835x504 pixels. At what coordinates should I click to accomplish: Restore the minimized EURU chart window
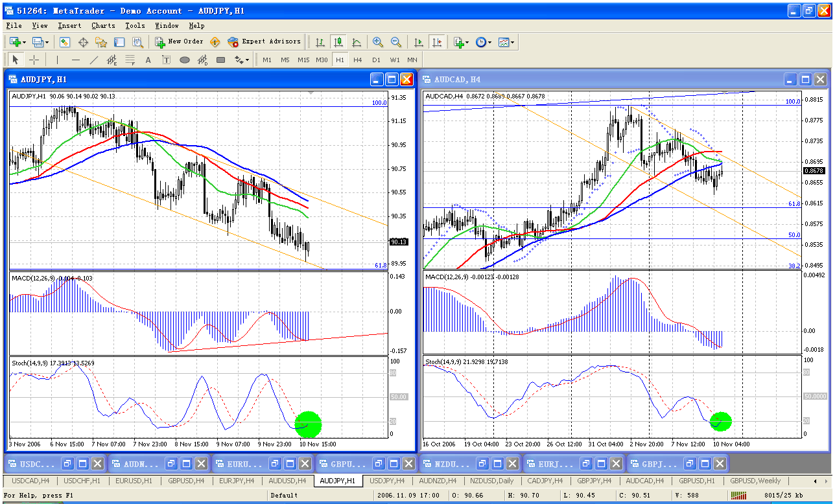[276, 464]
